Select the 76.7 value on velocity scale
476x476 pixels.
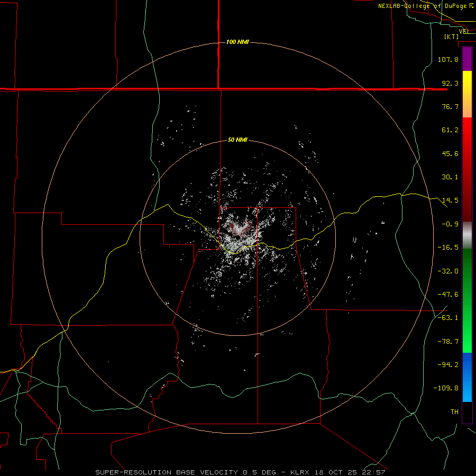click(x=450, y=106)
